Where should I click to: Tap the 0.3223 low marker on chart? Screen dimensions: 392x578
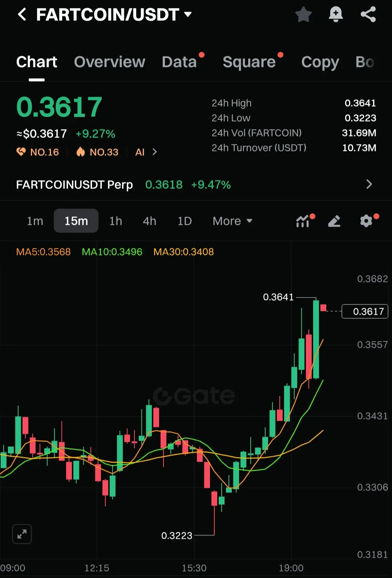coord(177,536)
